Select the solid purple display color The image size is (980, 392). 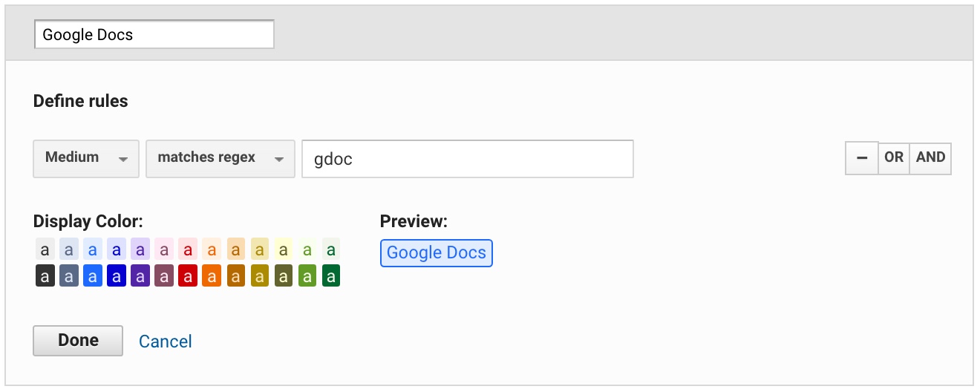[x=140, y=277]
